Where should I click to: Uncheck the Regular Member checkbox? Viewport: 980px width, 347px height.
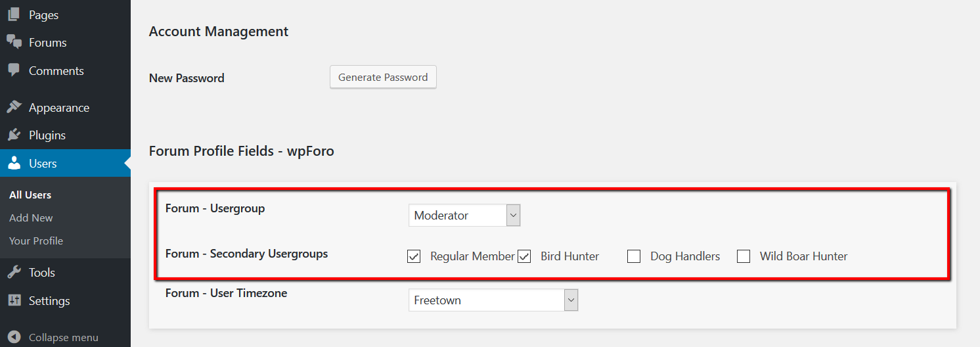414,256
